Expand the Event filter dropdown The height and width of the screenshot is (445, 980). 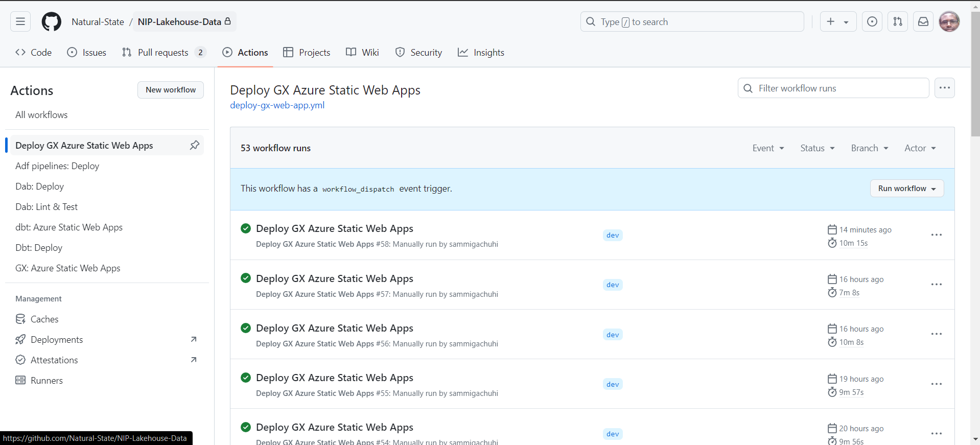coord(768,148)
